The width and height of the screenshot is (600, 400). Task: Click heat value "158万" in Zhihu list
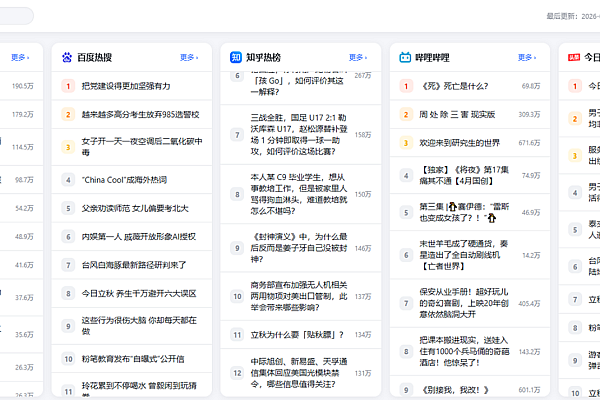tap(363, 135)
